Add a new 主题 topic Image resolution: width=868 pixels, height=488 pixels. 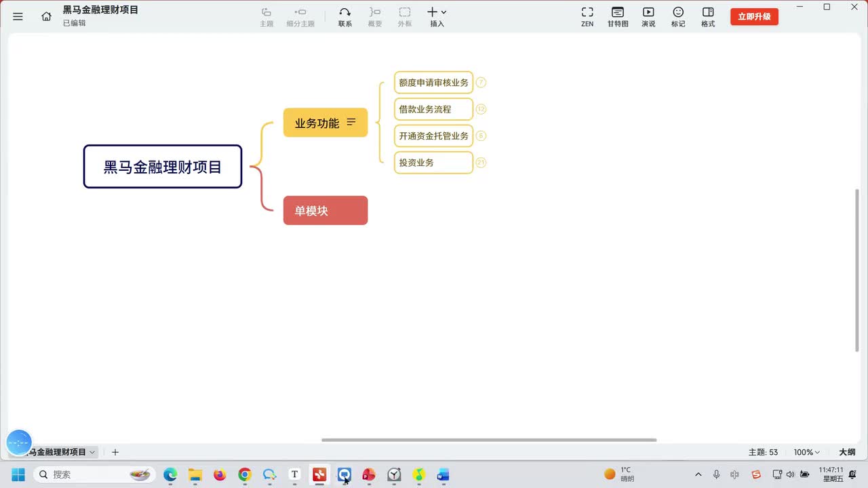[267, 17]
